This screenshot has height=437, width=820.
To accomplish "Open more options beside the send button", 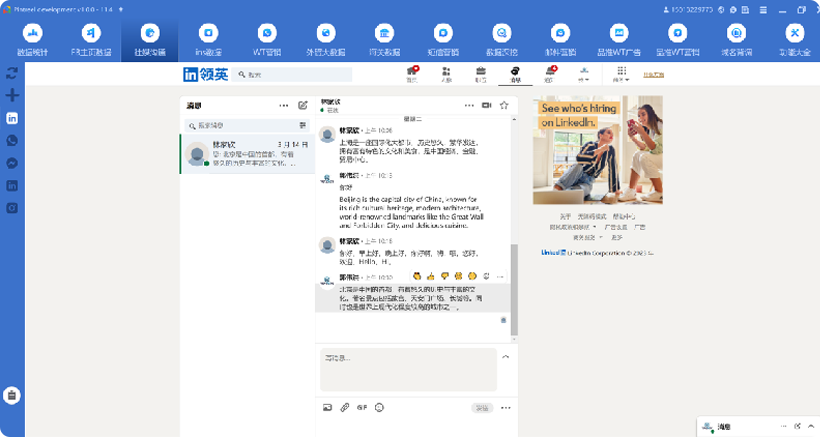I will [x=505, y=408].
